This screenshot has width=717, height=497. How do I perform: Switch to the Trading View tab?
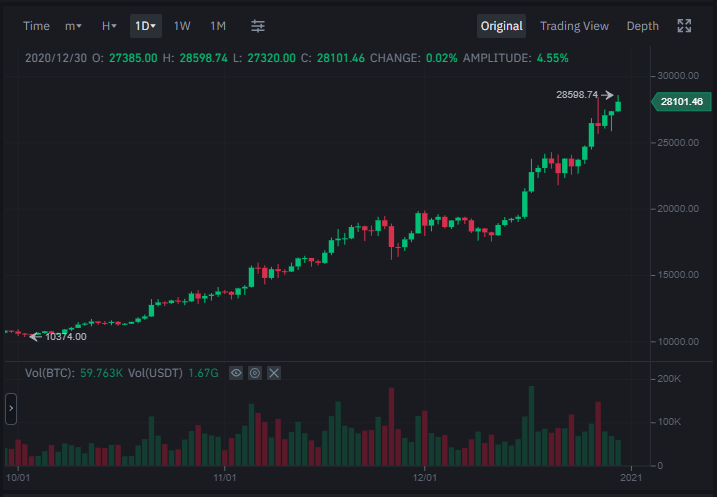point(574,26)
